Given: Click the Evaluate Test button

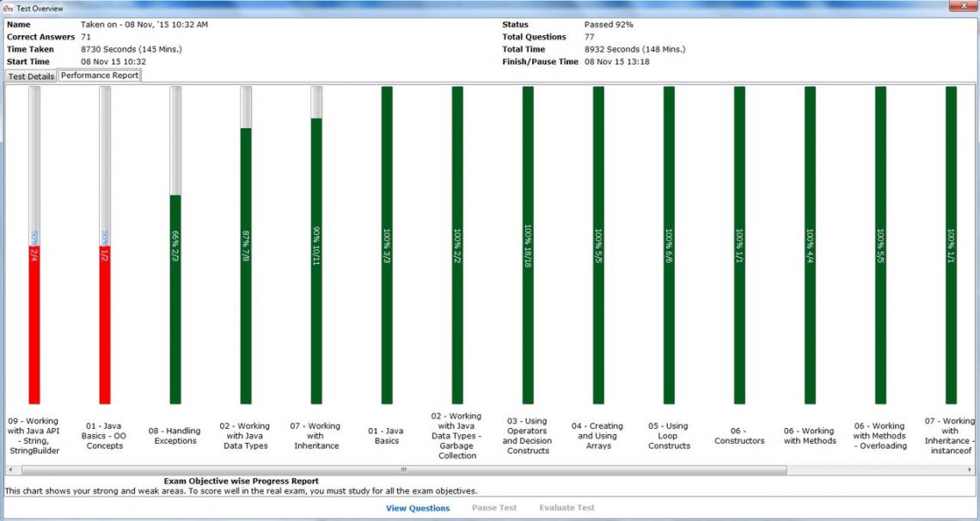Looking at the screenshot, I should pos(567,508).
